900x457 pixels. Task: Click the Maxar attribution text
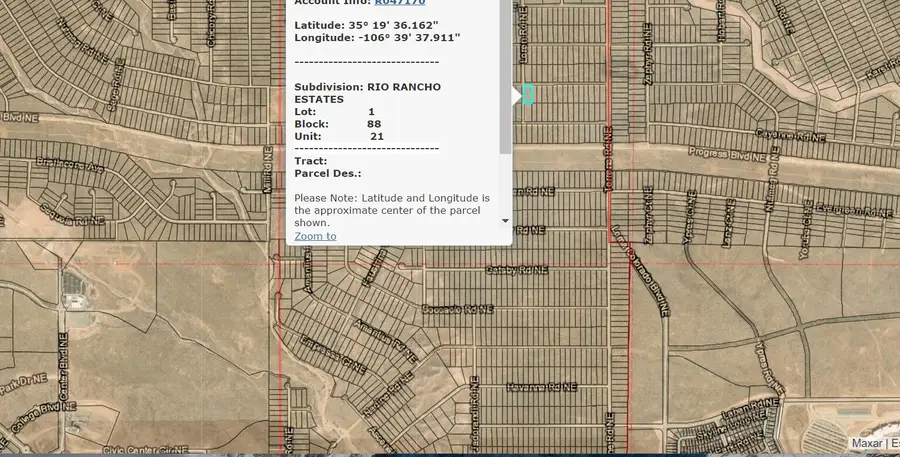pyautogui.click(x=867, y=443)
